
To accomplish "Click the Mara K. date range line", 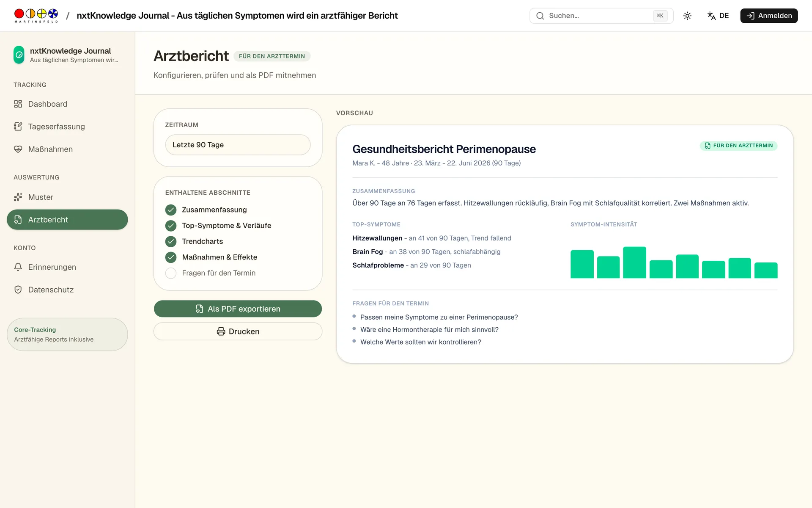I will point(436,163).
